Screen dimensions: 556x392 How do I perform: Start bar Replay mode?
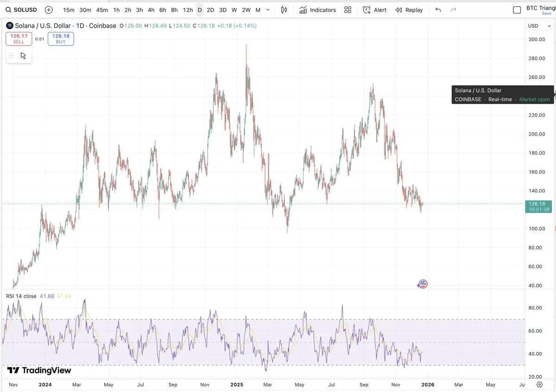(409, 10)
